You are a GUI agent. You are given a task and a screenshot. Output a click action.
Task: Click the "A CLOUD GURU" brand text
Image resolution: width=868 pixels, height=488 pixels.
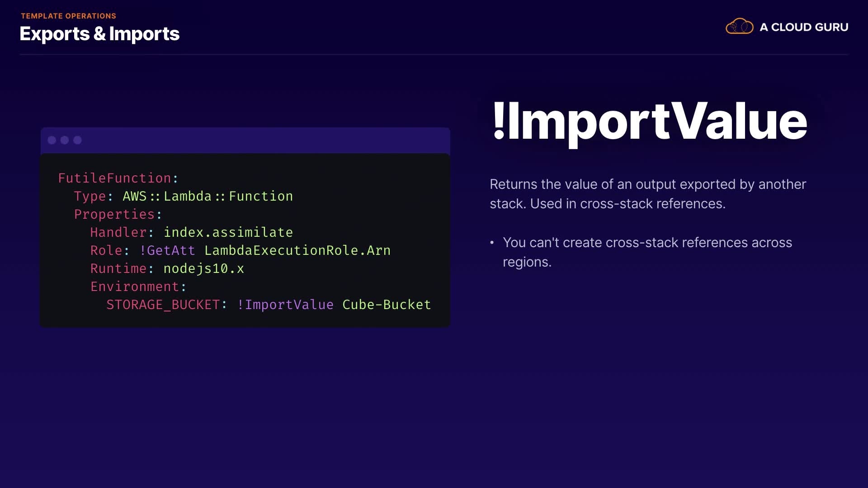coord(804,27)
